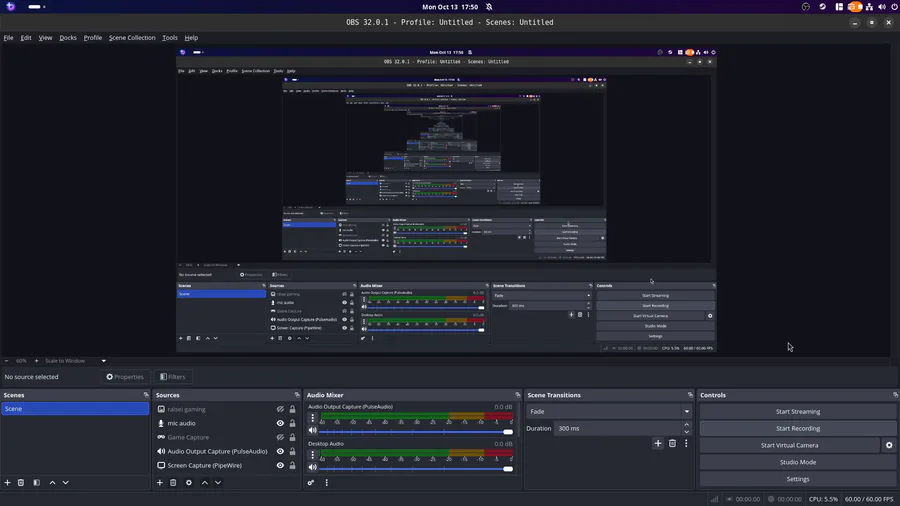Float the Sources dock icon

pyautogui.click(x=297, y=395)
